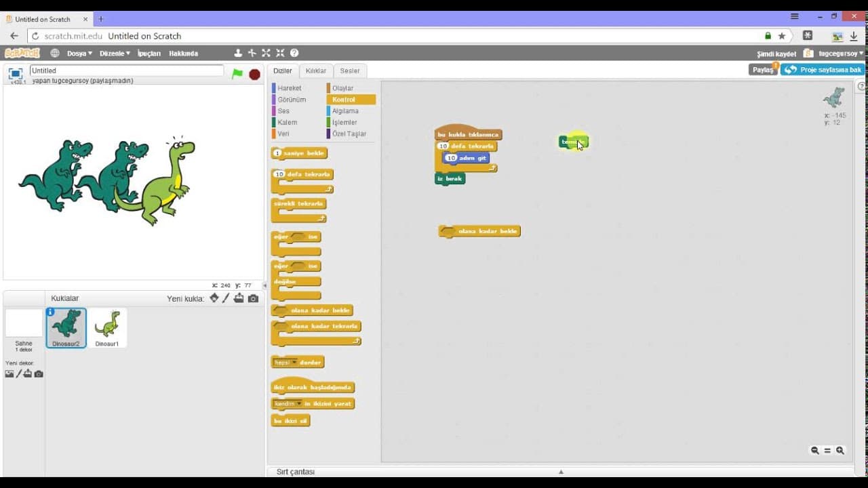Zoom in the scripts area
Screen dimensions: 868x488
[x=840, y=451]
